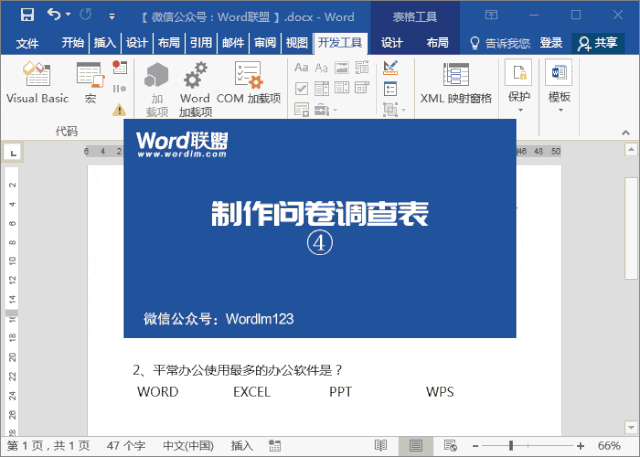Click the WORD option text in document

[158, 392]
